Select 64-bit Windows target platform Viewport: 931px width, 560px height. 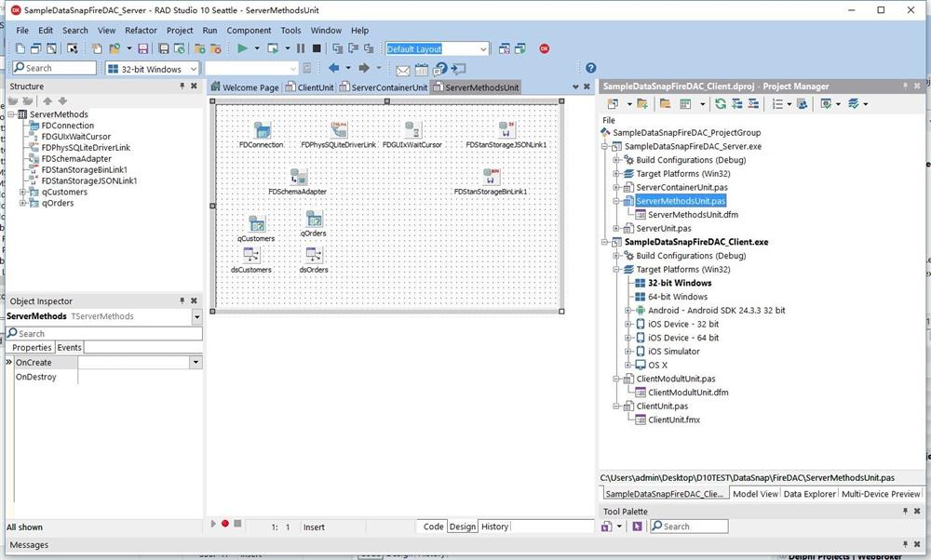pyautogui.click(x=678, y=297)
